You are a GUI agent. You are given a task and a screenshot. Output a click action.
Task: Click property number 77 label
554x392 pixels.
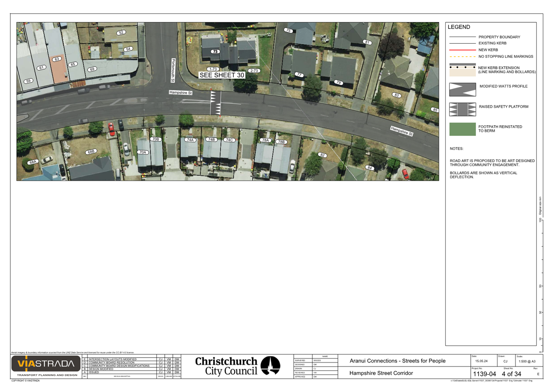[x=299, y=75]
